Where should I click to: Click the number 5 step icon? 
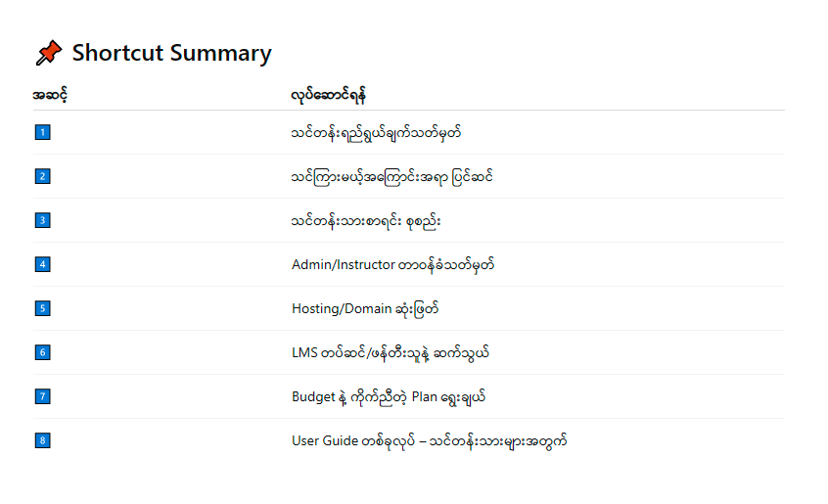click(43, 308)
